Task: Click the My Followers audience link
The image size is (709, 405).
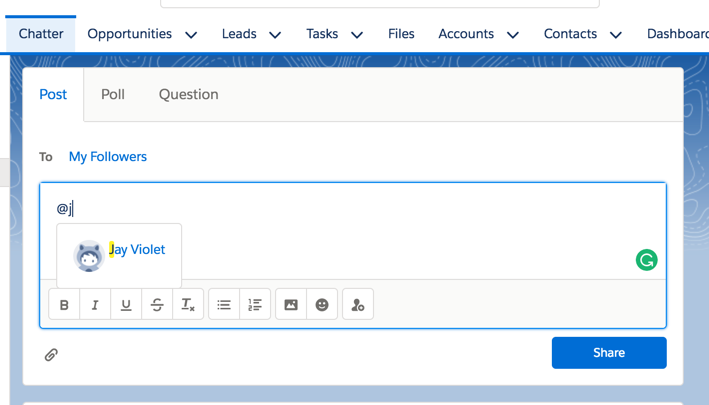Action: (x=108, y=157)
